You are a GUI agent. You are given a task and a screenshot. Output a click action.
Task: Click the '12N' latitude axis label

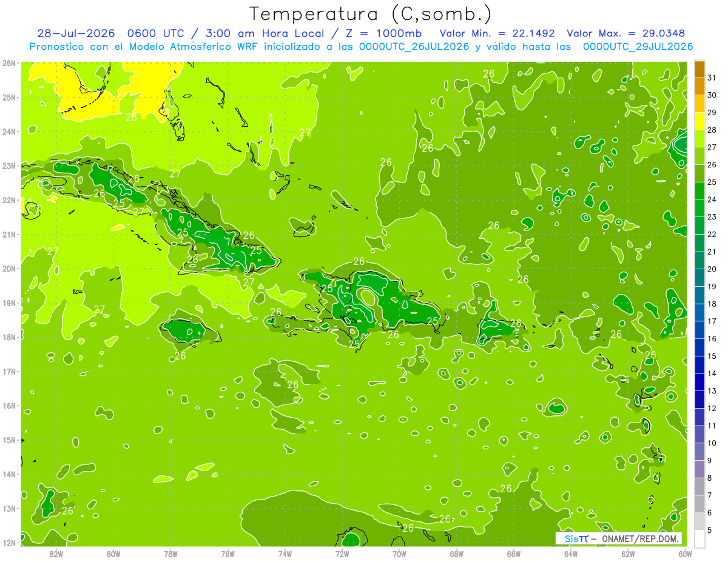click(x=8, y=543)
